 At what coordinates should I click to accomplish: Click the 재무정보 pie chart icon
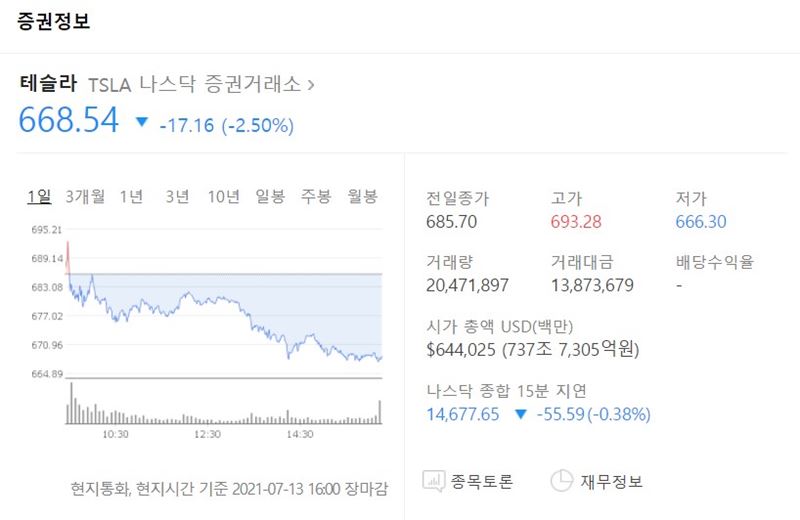(562, 481)
